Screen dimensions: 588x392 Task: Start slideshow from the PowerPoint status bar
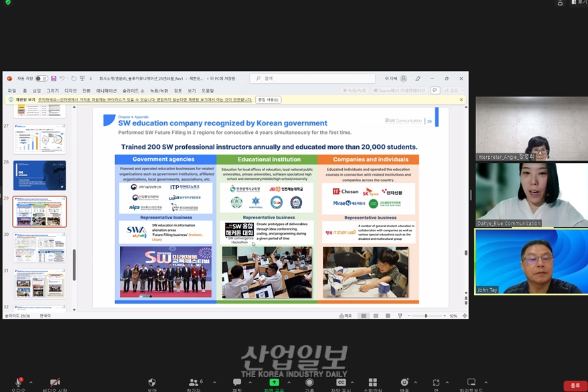400,315
